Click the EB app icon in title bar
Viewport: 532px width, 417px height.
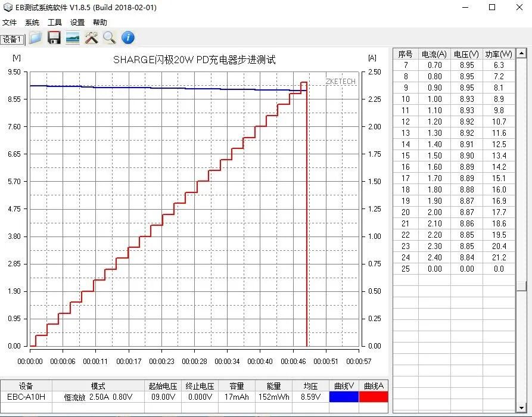coord(8,7)
